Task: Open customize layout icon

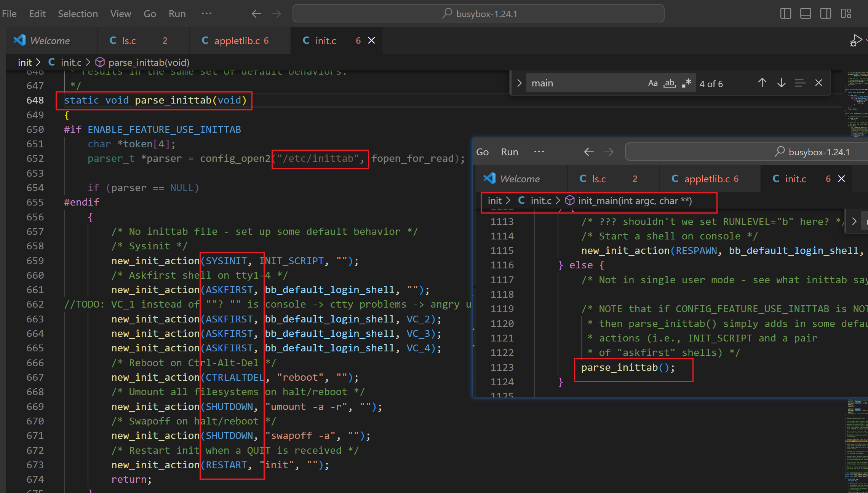Action: point(846,14)
